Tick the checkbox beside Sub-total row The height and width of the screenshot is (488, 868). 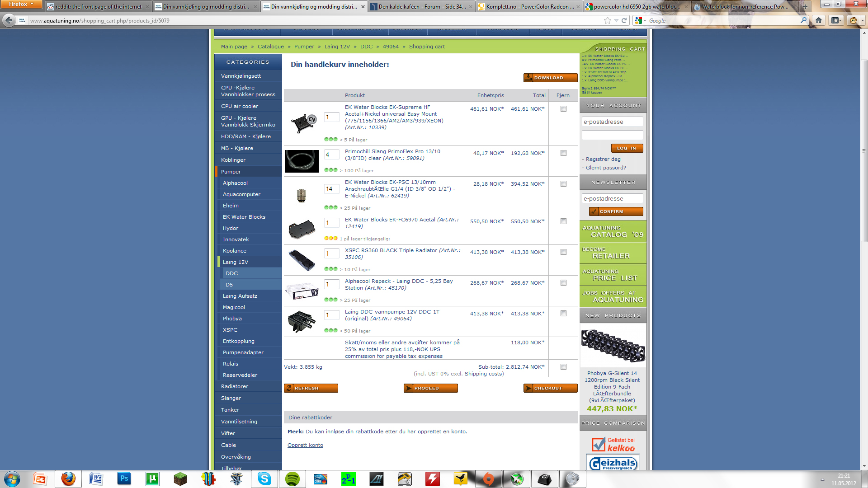pos(563,367)
